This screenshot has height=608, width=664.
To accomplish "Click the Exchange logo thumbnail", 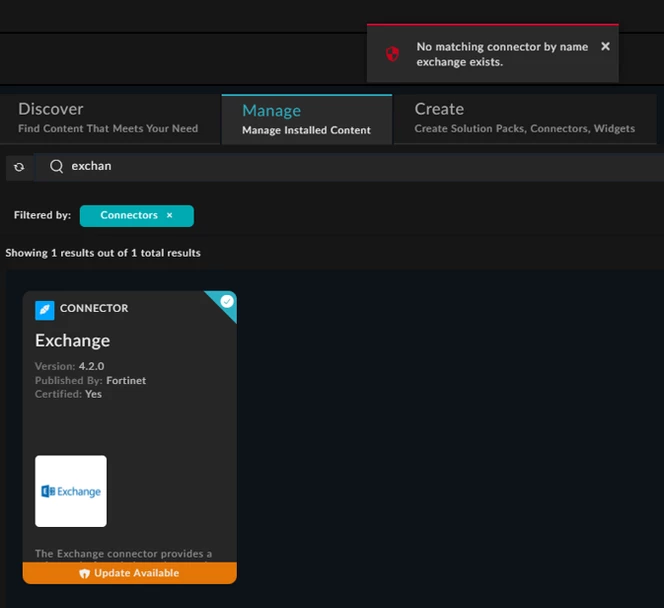I will (x=71, y=491).
